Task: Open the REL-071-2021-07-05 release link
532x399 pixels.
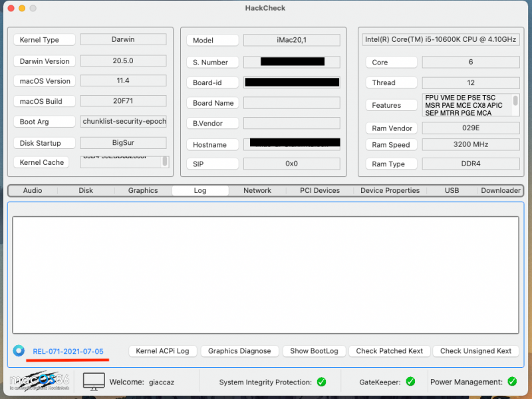Action: tap(68, 351)
